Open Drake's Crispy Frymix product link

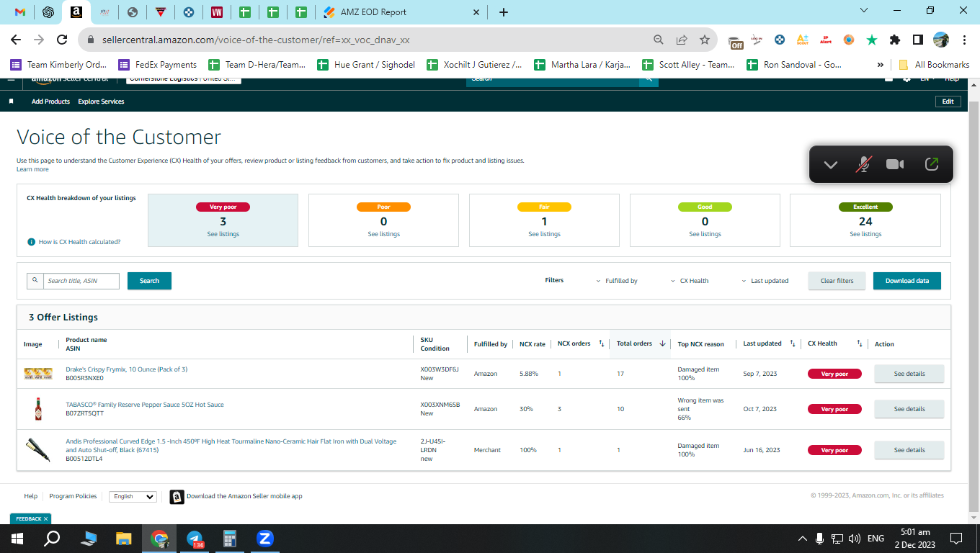126,369
